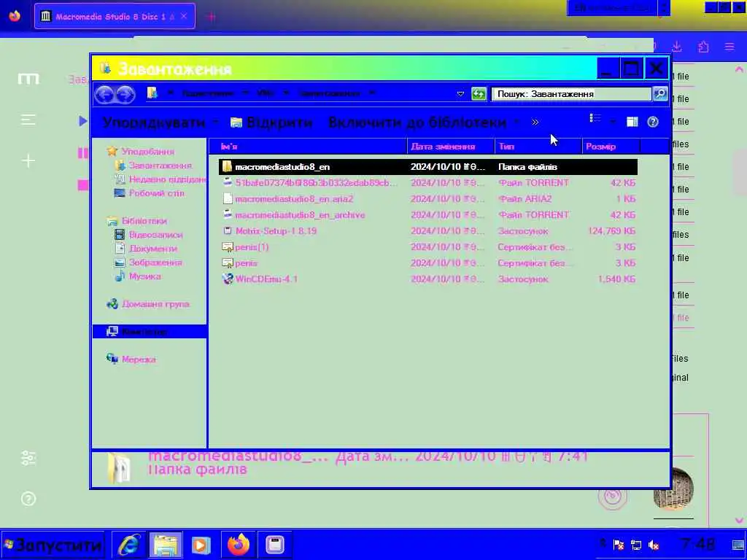Sort by Ім'я column header

point(309,146)
